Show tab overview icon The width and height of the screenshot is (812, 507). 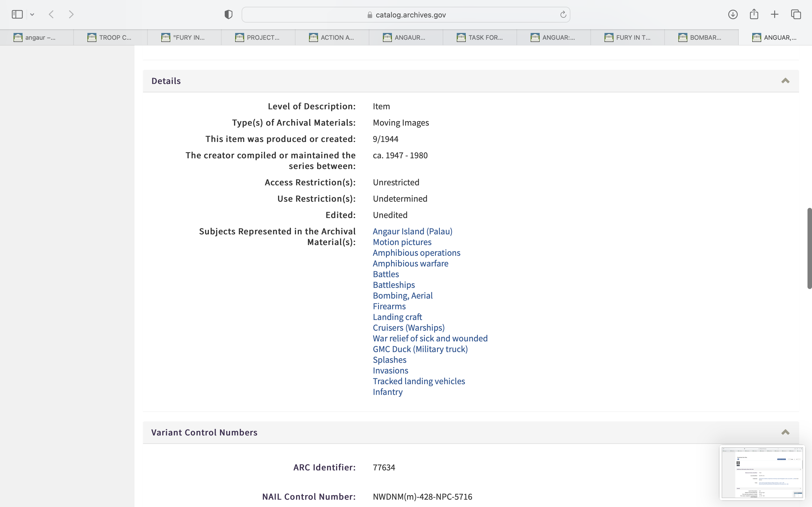(796, 14)
